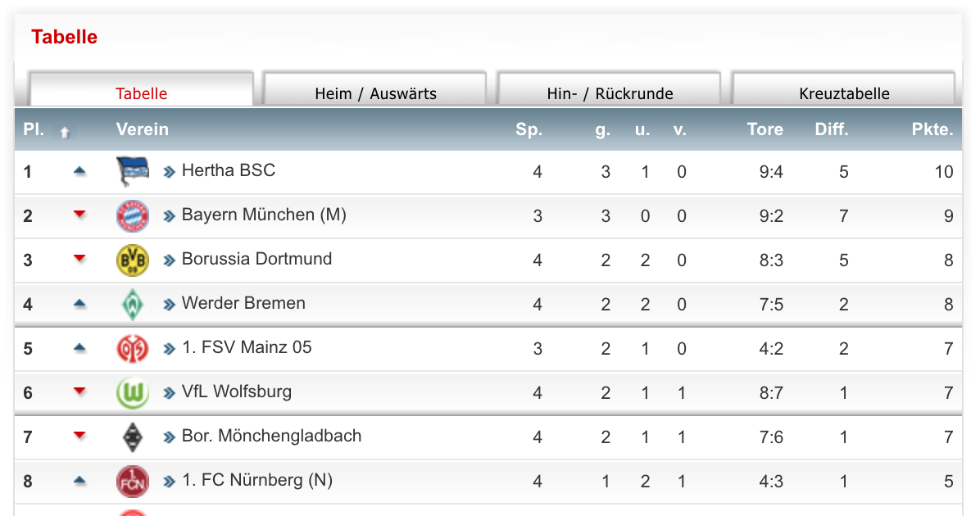Open the Hertha BSC team link
Image resolution: width=980 pixels, height=516 pixels.
tap(228, 170)
